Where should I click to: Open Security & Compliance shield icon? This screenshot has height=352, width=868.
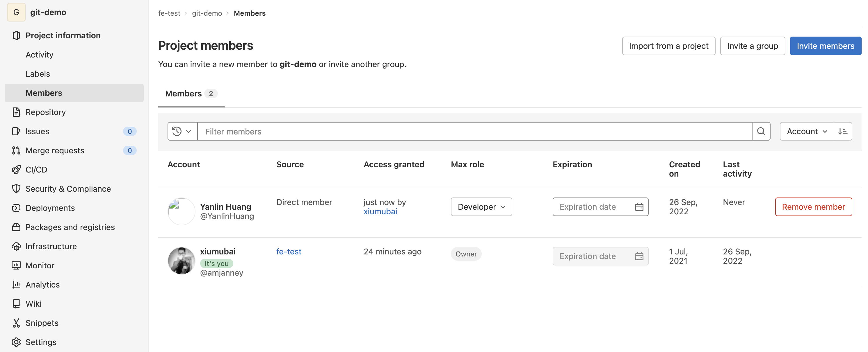coord(16,189)
